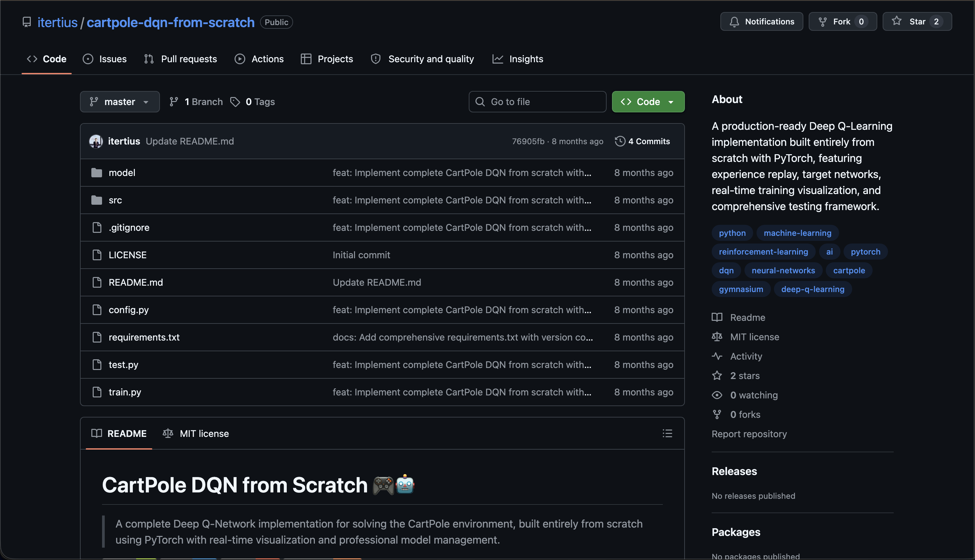Image resolution: width=975 pixels, height=560 pixels.
Task: Open the cartpole-dqn-from-scratch repository link
Action: [x=171, y=22]
